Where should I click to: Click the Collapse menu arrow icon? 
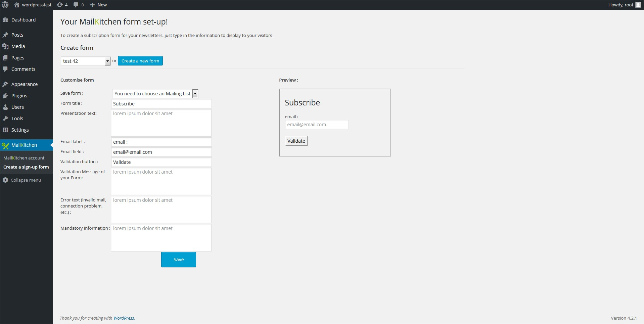(x=5, y=180)
